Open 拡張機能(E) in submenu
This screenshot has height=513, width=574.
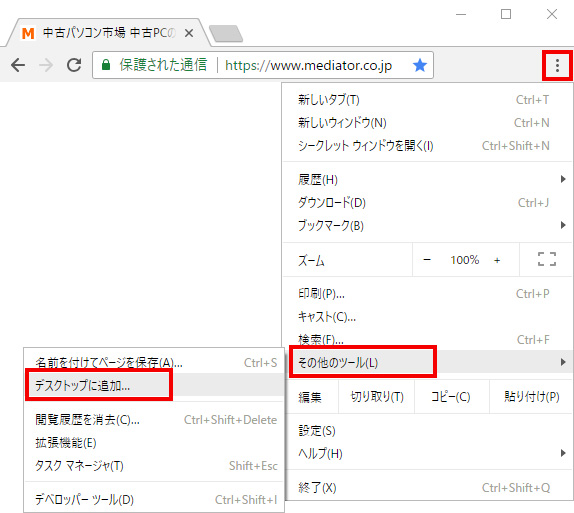[x=154, y=443]
